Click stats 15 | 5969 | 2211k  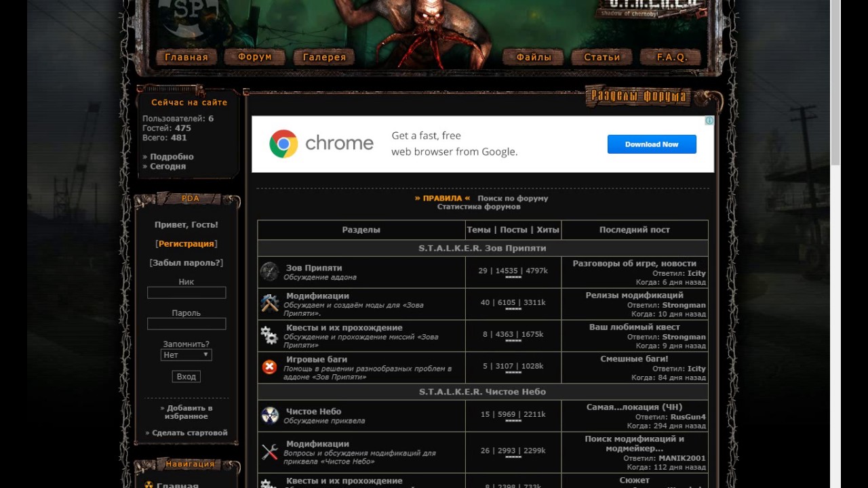coord(513,414)
